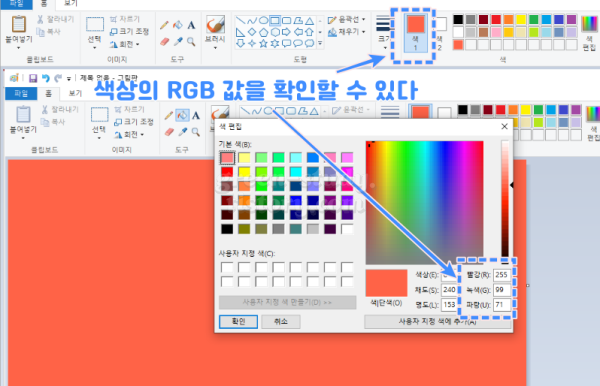Click the Redo arrow in the lower Paint title bar
The width and height of the screenshot is (600, 386).
58,78
